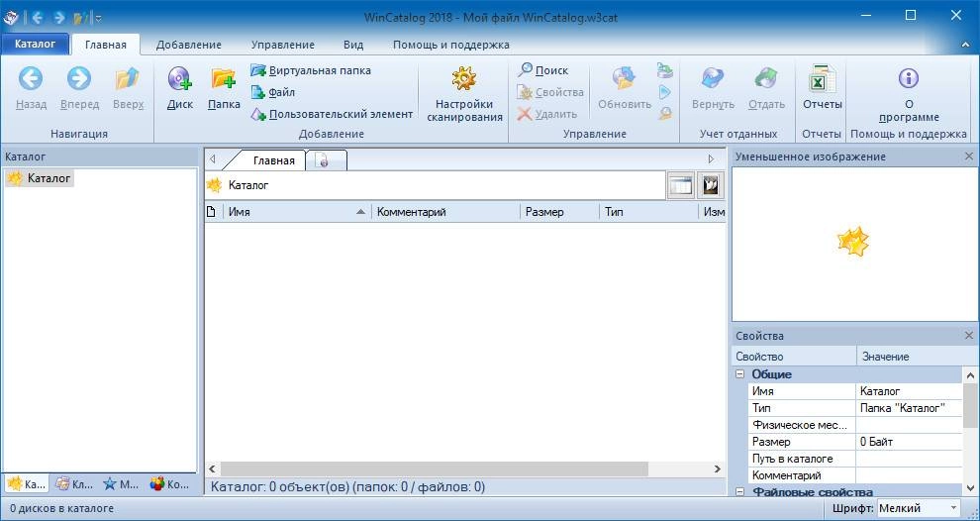Add a Файл item to the catalog
Screen dimensions: 980x521
[x=272, y=92]
